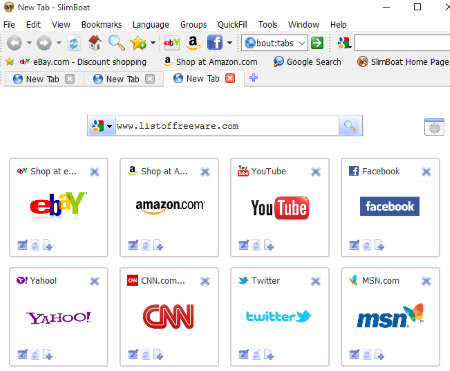The image size is (450, 371).
Task: Click the Facebook toolbar icon
Action: click(x=215, y=43)
